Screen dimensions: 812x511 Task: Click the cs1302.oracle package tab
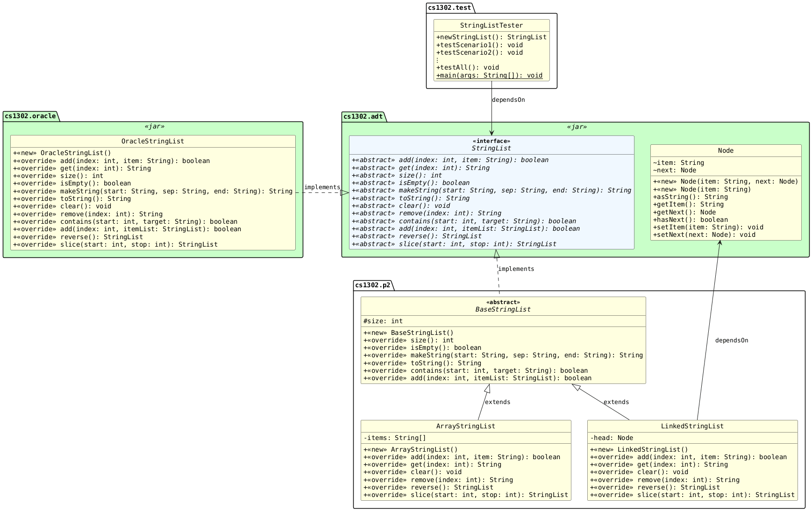pos(30,116)
